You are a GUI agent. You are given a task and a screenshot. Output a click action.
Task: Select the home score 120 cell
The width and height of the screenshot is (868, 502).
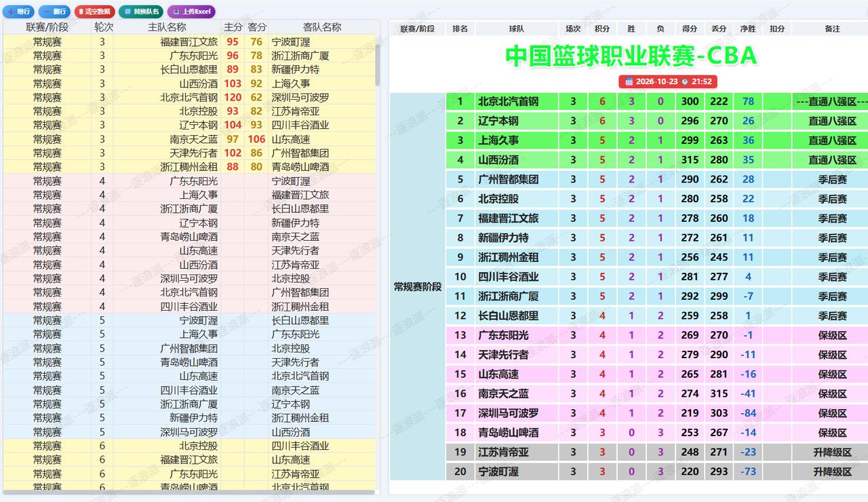click(x=233, y=97)
